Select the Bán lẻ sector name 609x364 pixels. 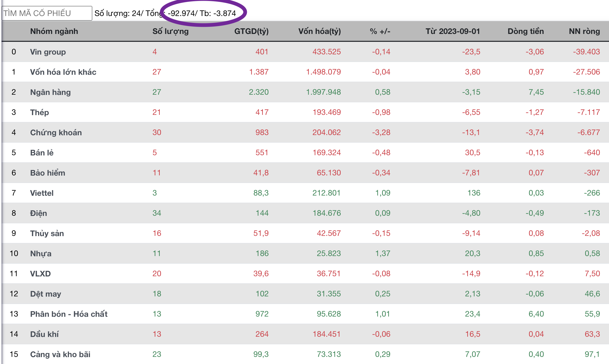[42, 152]
